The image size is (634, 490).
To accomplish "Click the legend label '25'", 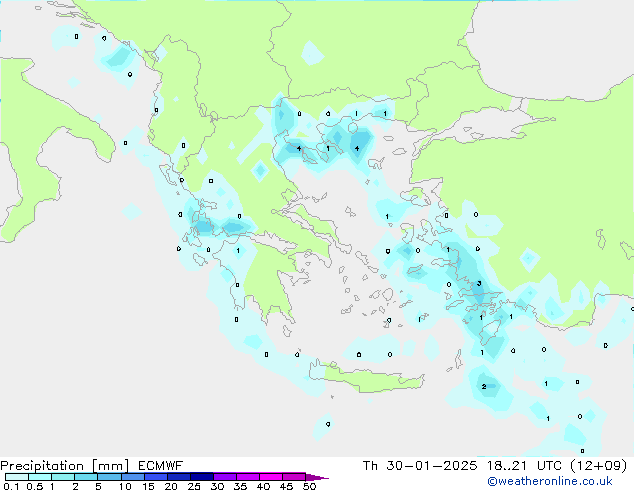I will (x=194, y=486).
